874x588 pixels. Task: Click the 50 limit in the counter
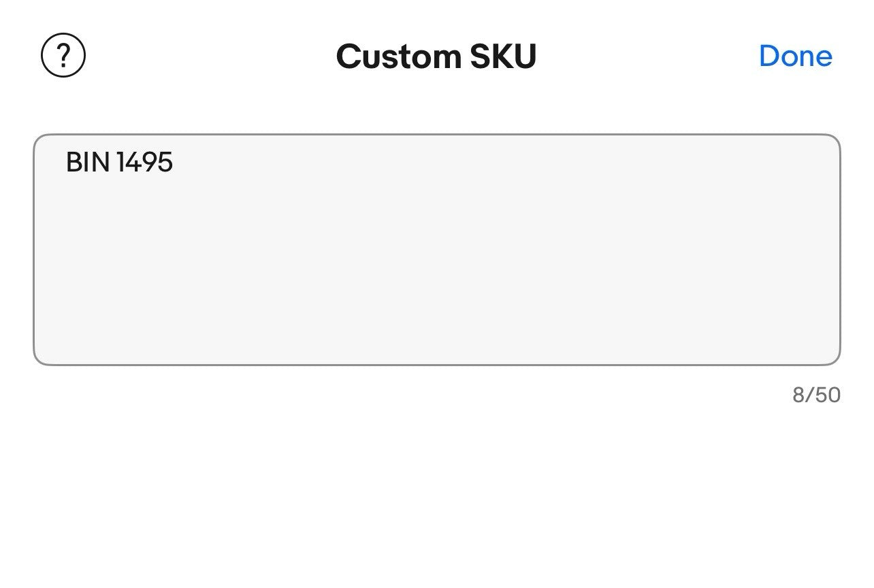pyautogui.click(x=828, y=395)
